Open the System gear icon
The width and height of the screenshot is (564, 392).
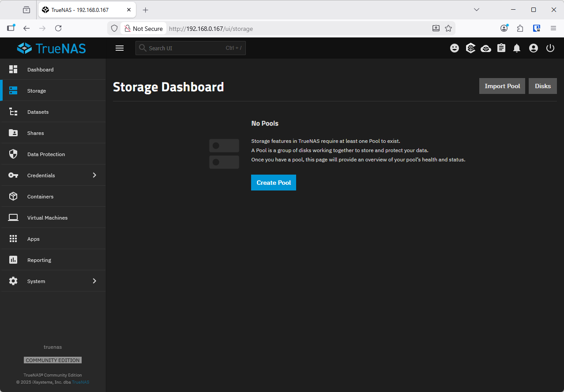pos(13,281)
